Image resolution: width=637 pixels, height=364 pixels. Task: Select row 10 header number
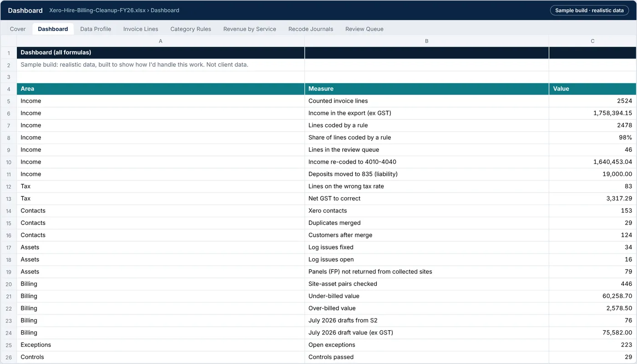(9, 162)
